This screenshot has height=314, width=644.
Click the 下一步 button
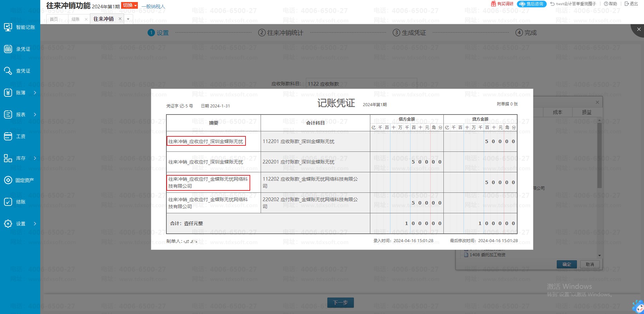(340, 303)
